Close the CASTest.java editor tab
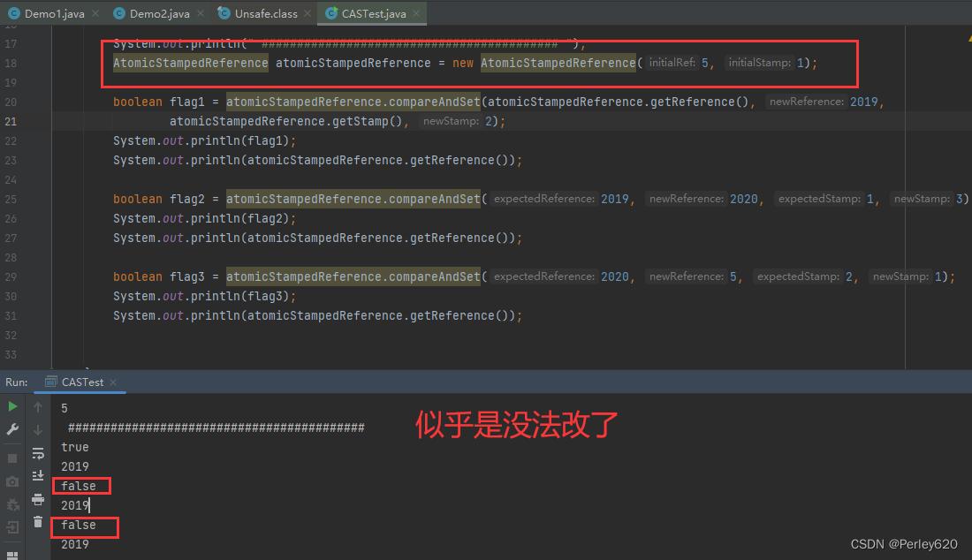The image size is (972, 560). tap(416, 13)
